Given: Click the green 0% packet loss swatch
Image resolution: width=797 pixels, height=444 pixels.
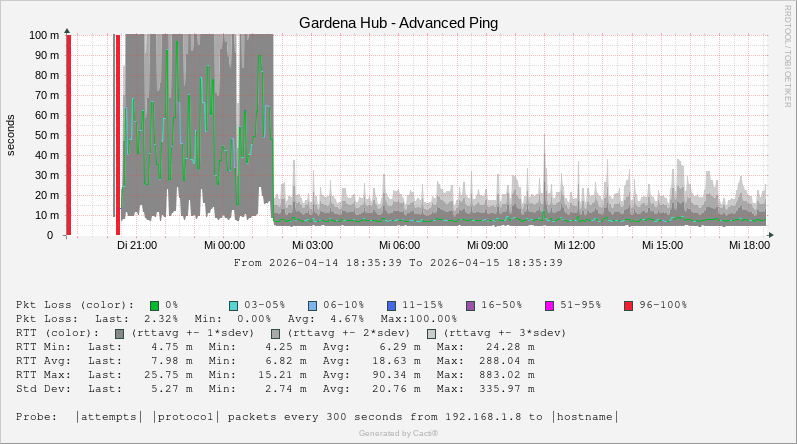Looking at the screenshot, I should 155,305.
